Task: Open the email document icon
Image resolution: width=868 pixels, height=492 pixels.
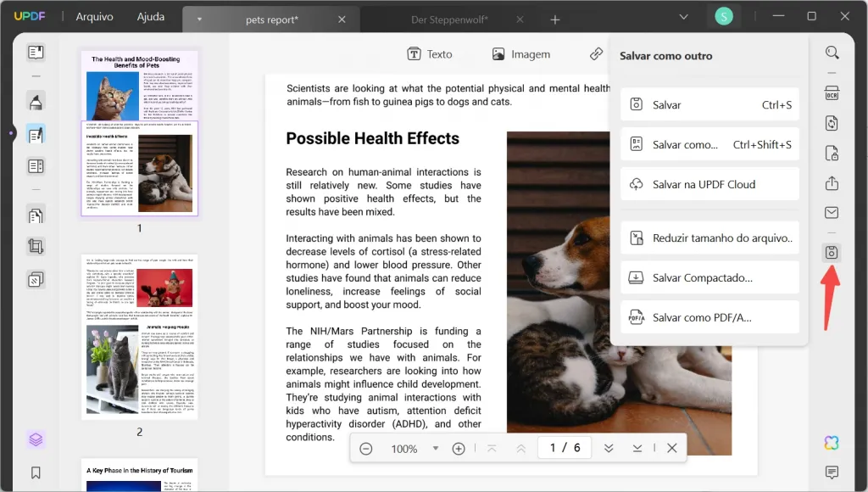Action: (x=831, y=212)
